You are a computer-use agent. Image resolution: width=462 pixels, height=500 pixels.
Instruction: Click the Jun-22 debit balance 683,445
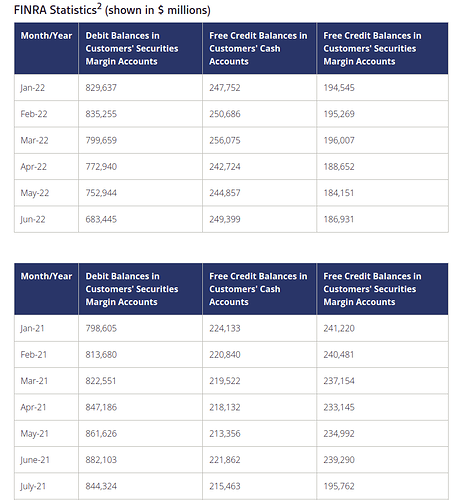[x=101, y=219]
